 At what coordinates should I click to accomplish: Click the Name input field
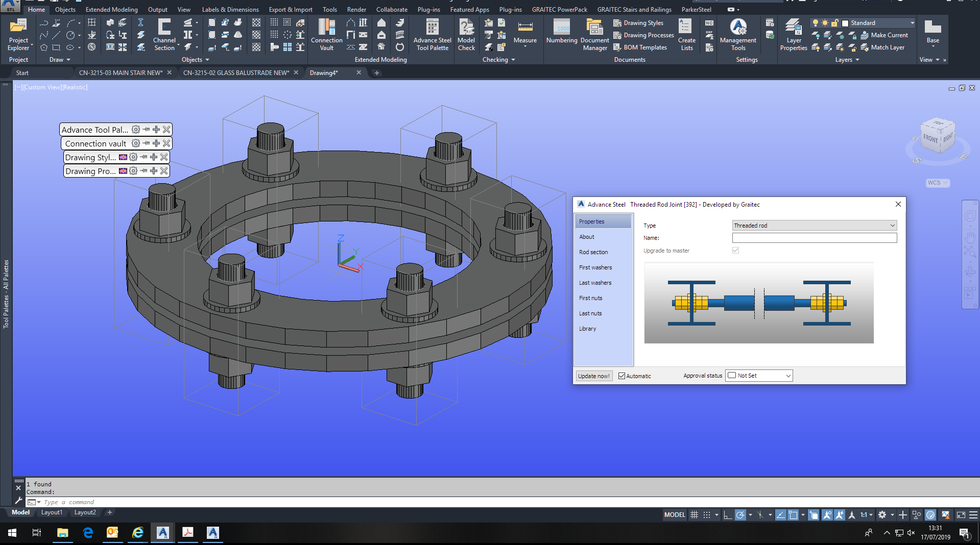tap(814, 238)
